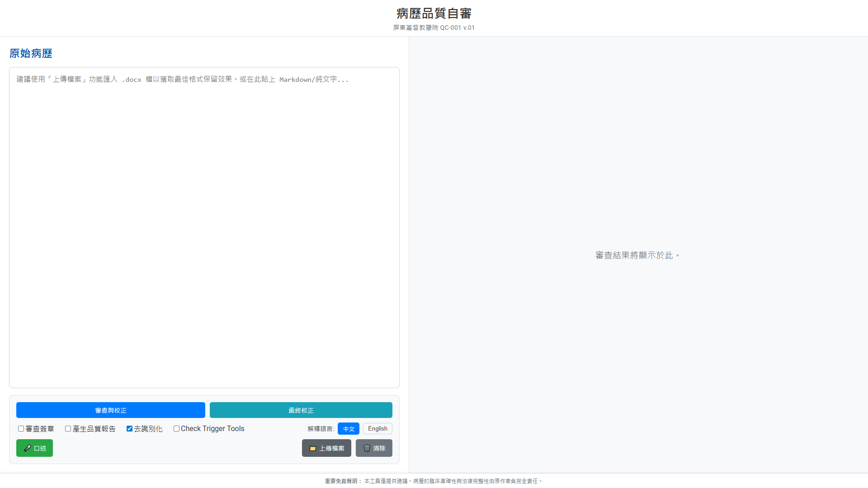Click the 審查結果將顯示於此 placeholder text
868x488 pixels.
(637, 255)
